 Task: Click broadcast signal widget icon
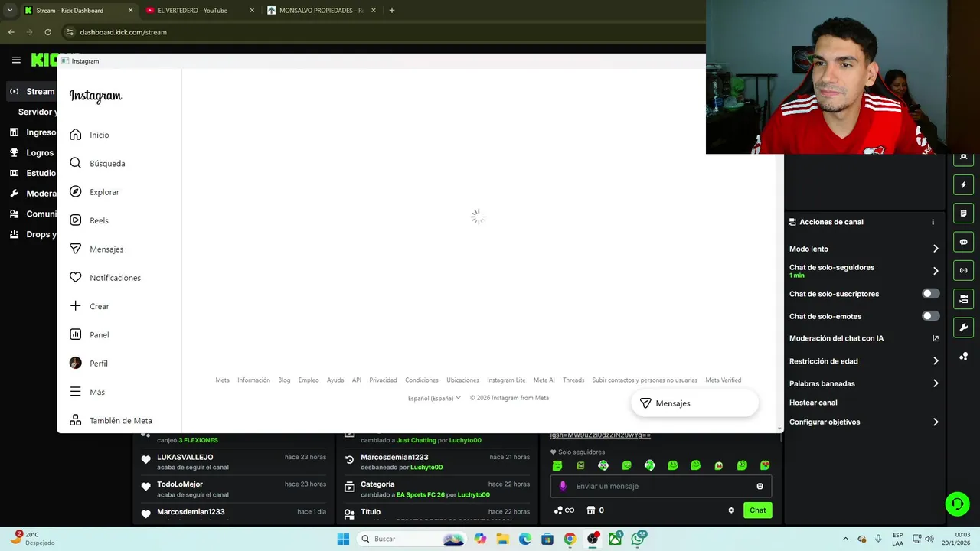[963, 270]
